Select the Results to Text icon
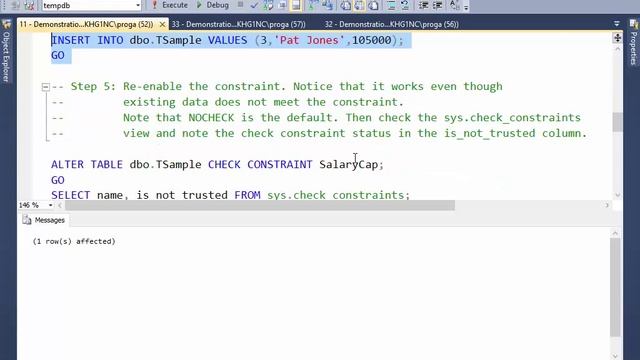 pos(345,5)
